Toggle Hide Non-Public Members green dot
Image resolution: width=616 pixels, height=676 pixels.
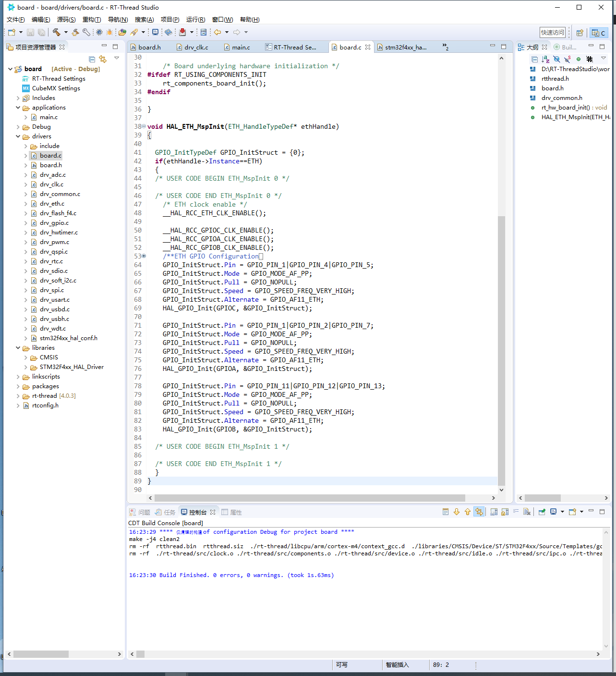coord(579,59)
